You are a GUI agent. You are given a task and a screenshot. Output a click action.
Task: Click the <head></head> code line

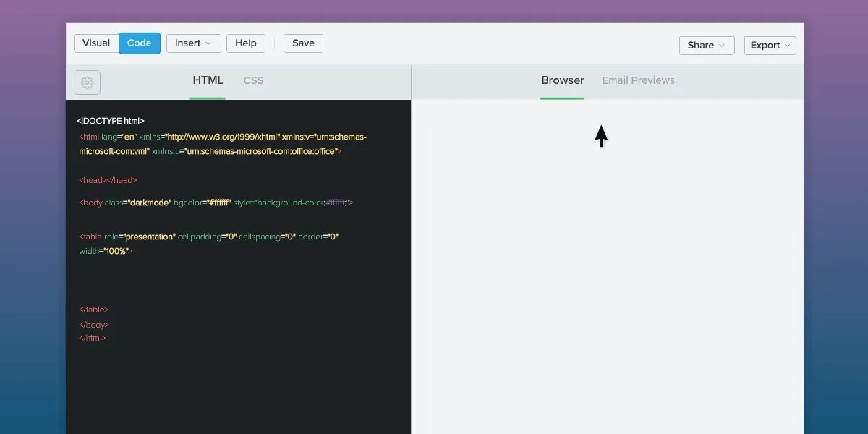click(x=108, y=180)
